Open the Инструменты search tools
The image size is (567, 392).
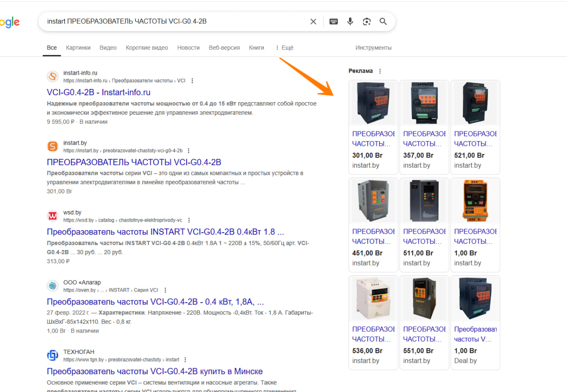[373, 48]
